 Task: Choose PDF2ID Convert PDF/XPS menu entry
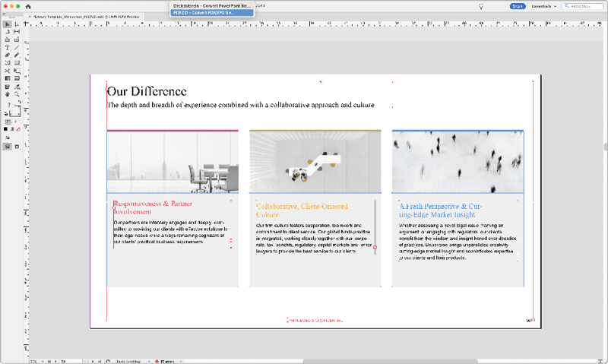point(212,13)
